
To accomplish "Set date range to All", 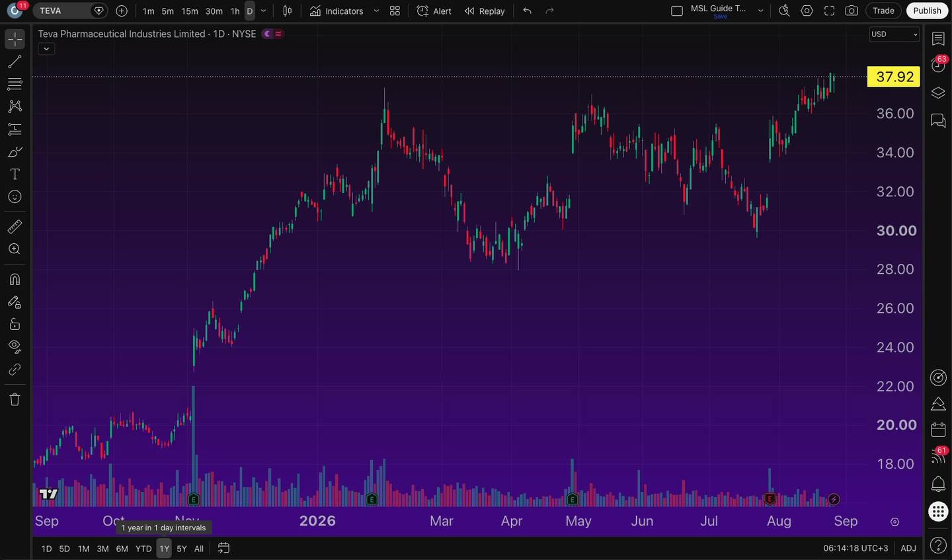I will (x=198, y=549).
